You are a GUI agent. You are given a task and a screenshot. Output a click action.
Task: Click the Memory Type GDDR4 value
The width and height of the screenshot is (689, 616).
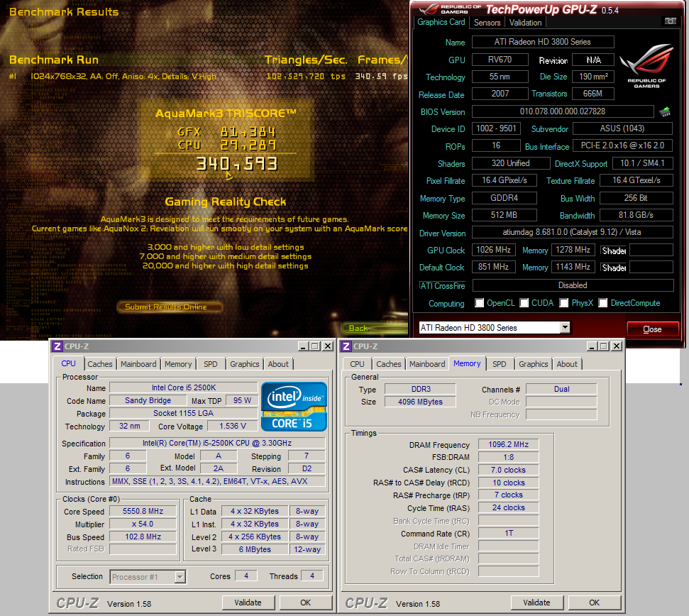pos(504,198)
